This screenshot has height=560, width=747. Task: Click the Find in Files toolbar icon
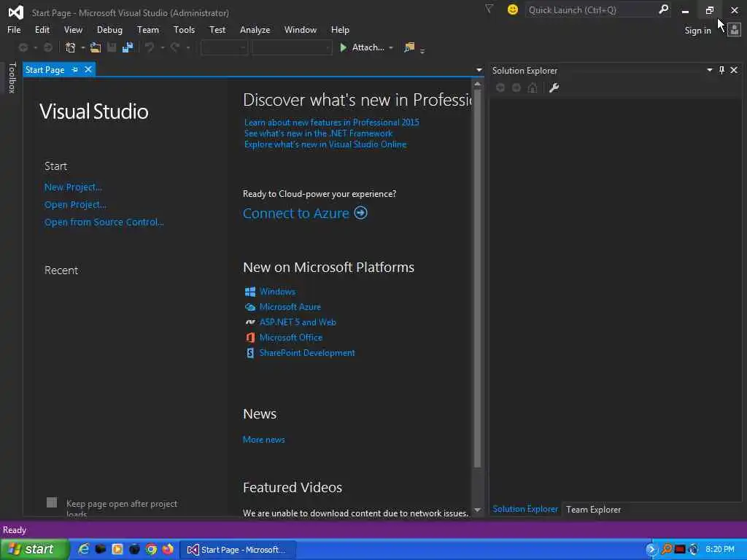409,47
